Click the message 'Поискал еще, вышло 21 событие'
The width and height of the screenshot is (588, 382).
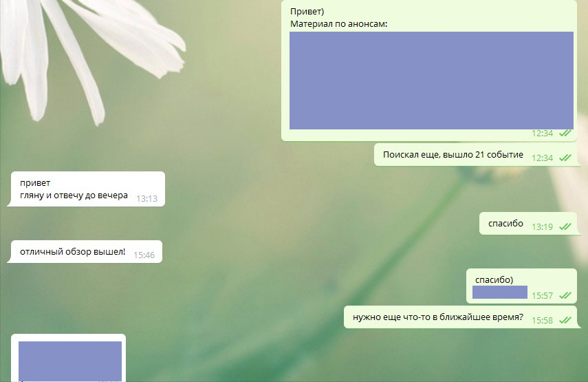click(x=453, y=155)
